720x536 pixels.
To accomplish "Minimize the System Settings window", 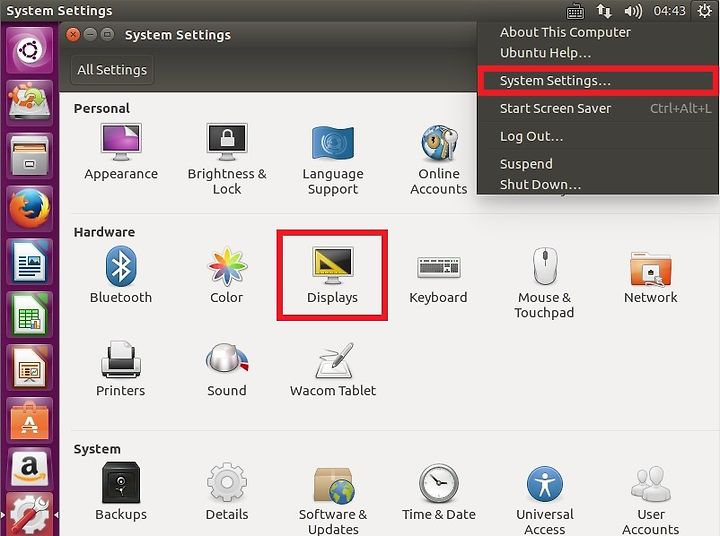I will tap(90, 34).
